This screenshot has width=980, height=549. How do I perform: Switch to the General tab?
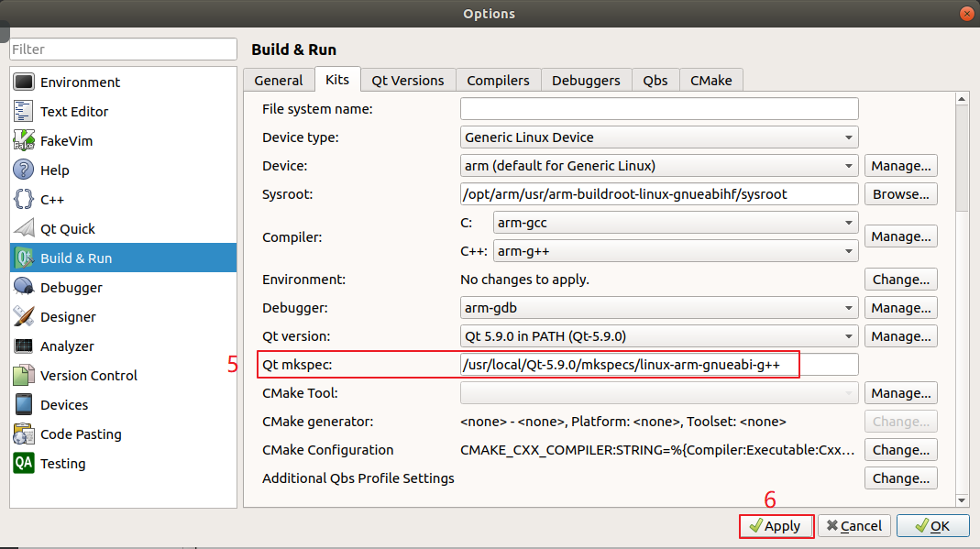click(279, 81)
